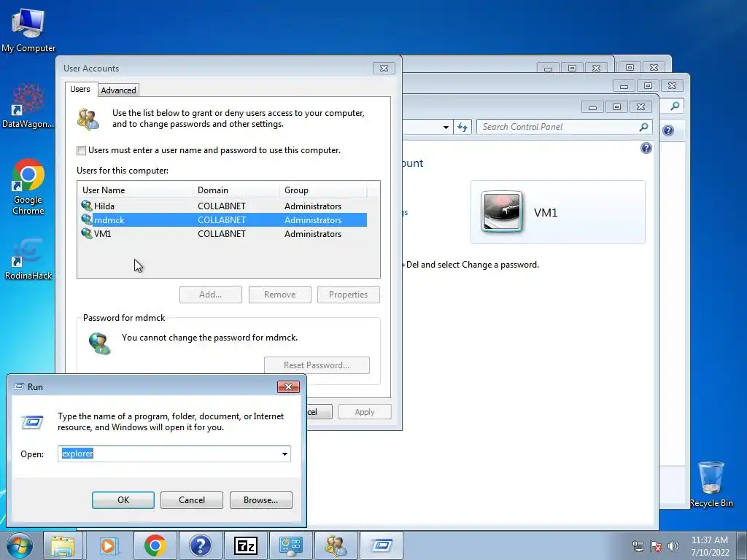Switch to the User Accounts taskbar item
Image resolution: width=747 pixels, height=560 pixels.
pyautogui.click(x=336, y=545)
